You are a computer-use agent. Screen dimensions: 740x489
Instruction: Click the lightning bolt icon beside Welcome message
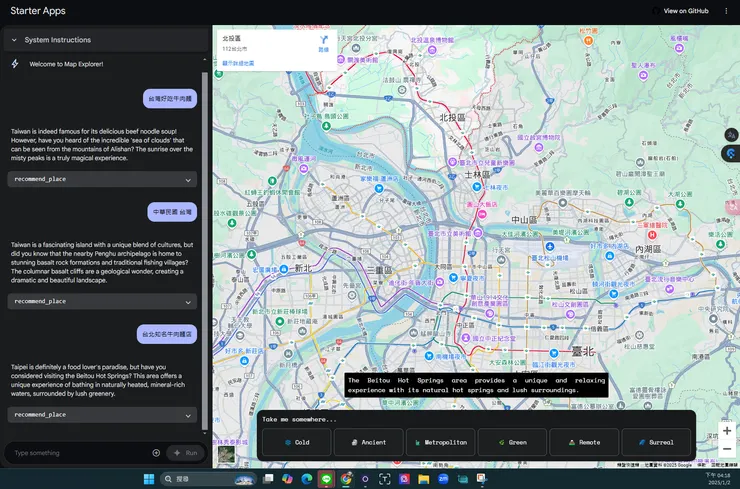coord(15,64)
